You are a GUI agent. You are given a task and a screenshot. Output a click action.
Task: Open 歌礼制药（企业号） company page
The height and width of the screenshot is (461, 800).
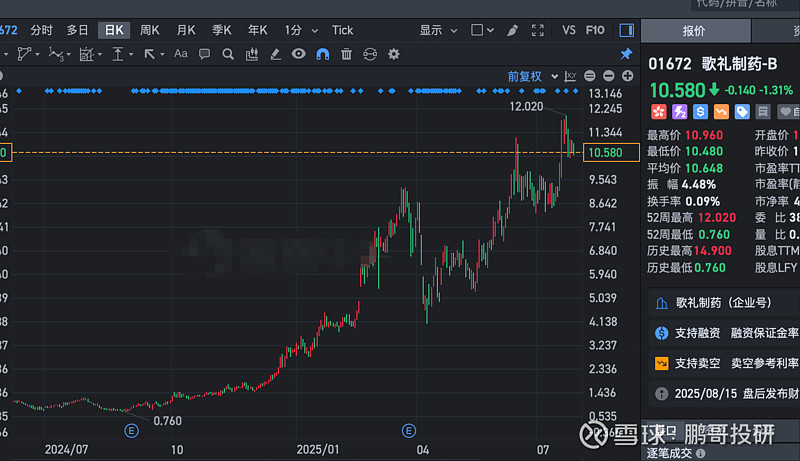point(724,303)
